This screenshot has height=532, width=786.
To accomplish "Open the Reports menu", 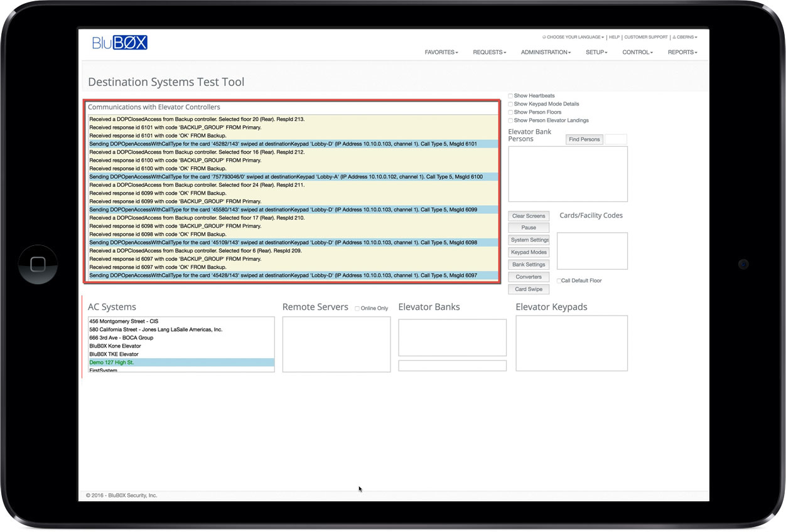I will click(682, 53).
